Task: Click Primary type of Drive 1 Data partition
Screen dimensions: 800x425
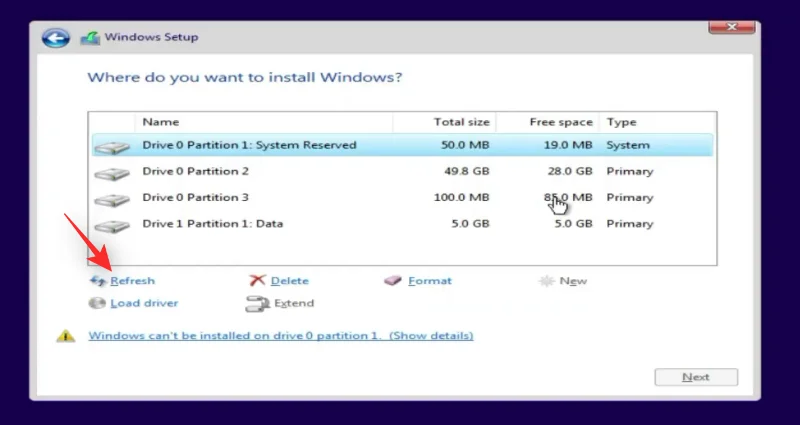Action: coord(630,224)
